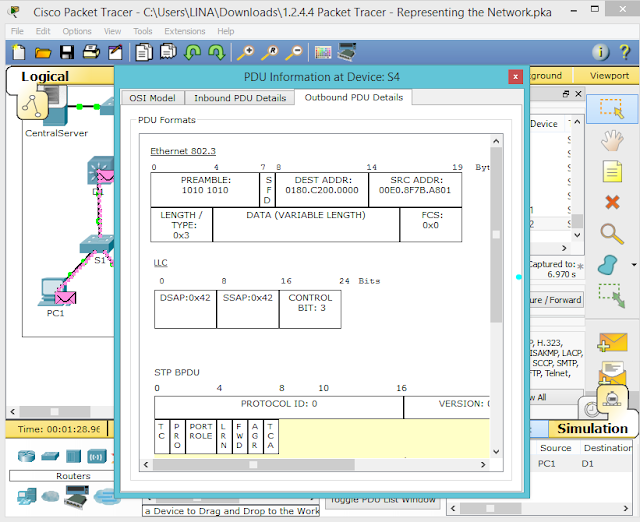Open the File menu
This screenshot has height=522, width=640.
[17, 31]
